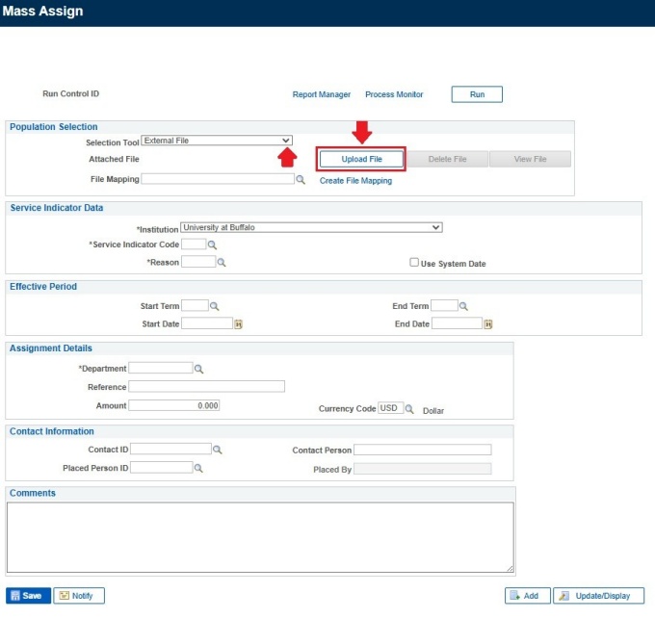Click the Upload File button
This screenshot has width=655, height=644.
(361, 159)
